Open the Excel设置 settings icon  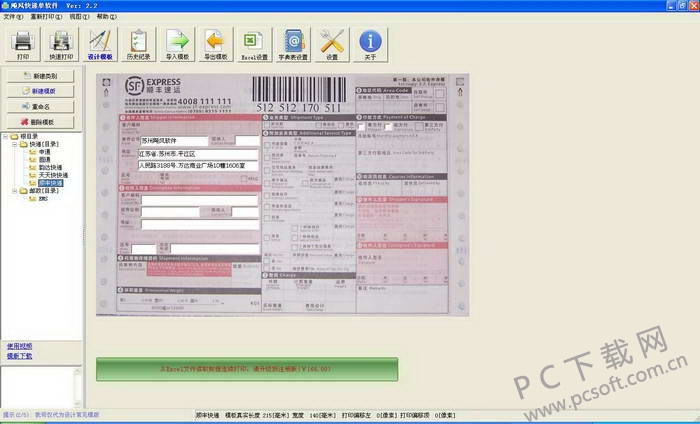coord(254,44)
